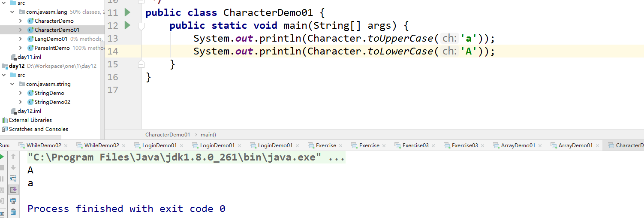Expand the CharacterDemo01 node arrow
Screen dimensions: 644x218
[21, 30]
